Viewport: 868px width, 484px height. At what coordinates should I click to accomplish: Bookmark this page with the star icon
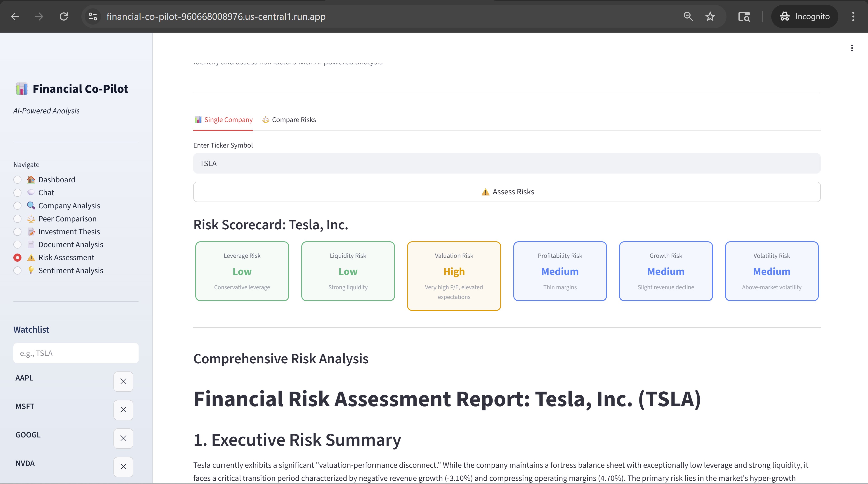click(710, 16)
